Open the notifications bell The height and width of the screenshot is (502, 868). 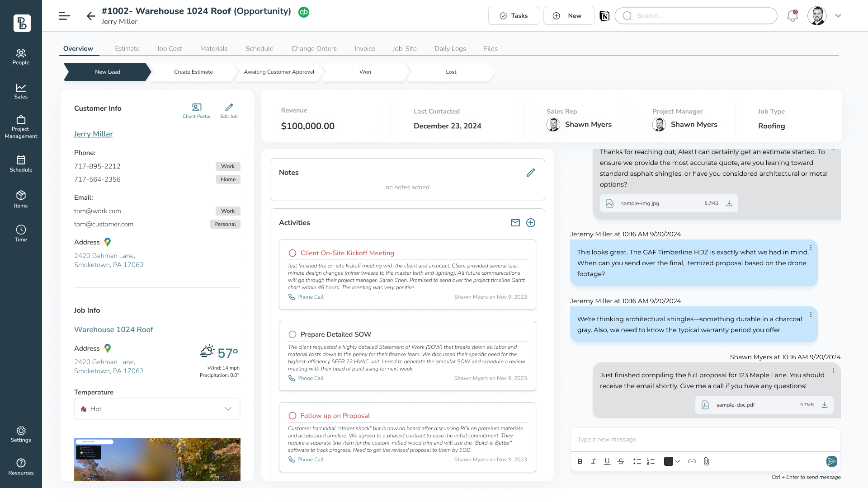792,16
